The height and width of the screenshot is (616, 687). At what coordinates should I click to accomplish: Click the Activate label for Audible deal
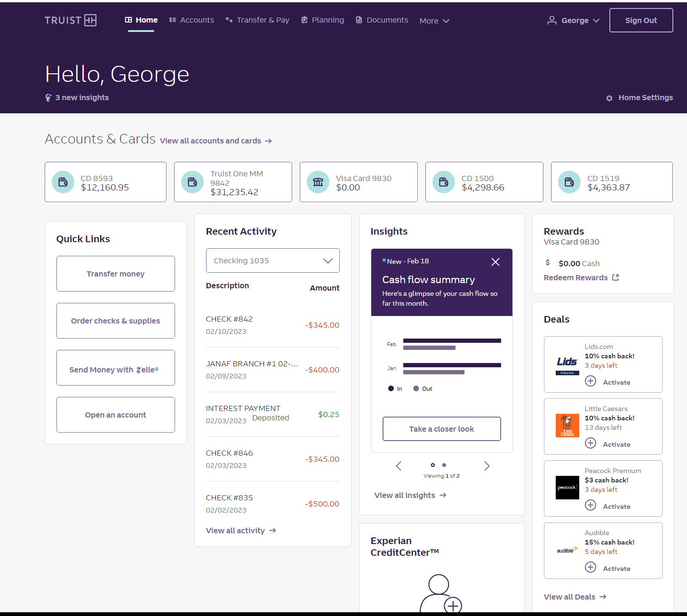617,569
